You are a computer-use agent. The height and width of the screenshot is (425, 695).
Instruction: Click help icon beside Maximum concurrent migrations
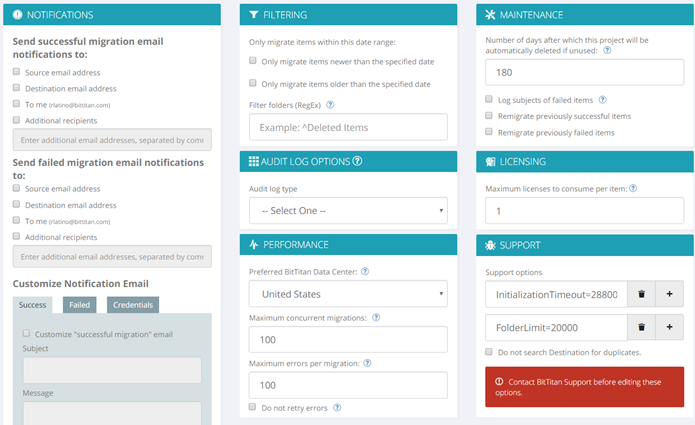(x=376, y=317)
